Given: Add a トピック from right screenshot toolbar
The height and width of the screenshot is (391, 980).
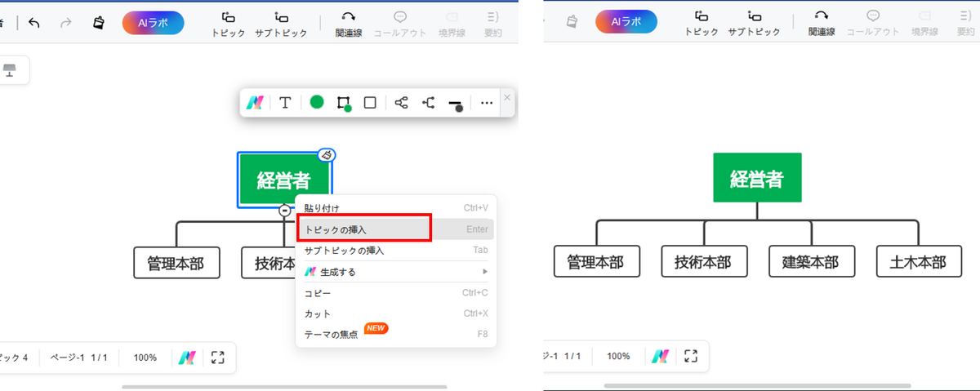Looking at the screenshot, I should (x=702, y=24).
